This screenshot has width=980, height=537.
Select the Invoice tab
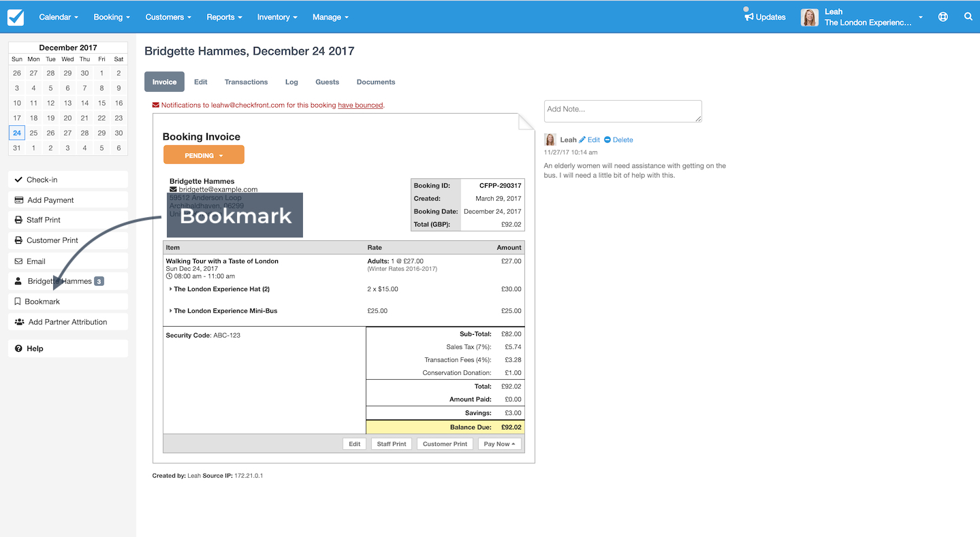pos(164,82)
